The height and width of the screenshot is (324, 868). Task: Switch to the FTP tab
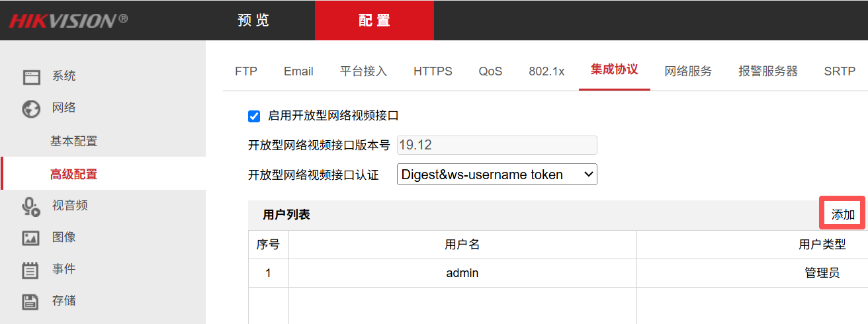(246, 71)
